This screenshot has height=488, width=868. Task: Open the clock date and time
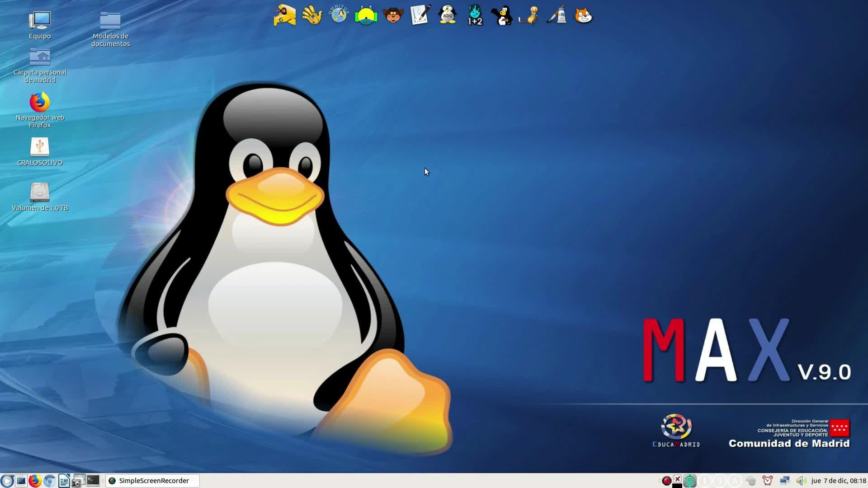coord(838,481)
